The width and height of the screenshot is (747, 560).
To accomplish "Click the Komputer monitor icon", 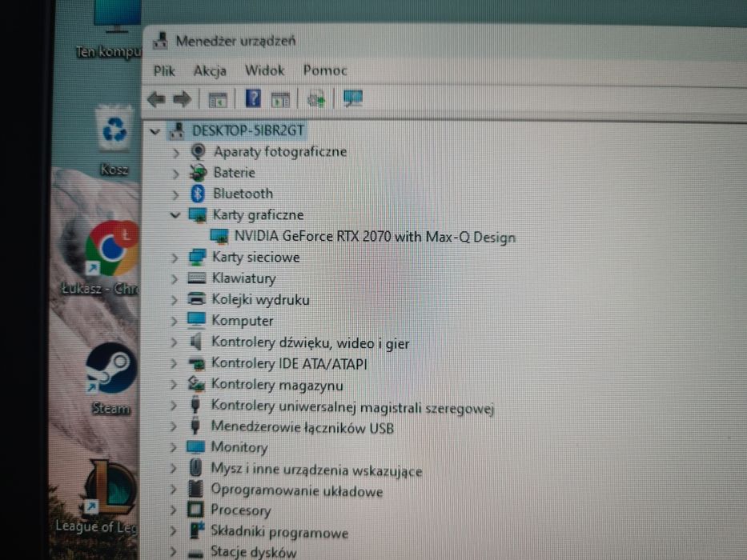I will coord(196,319).
